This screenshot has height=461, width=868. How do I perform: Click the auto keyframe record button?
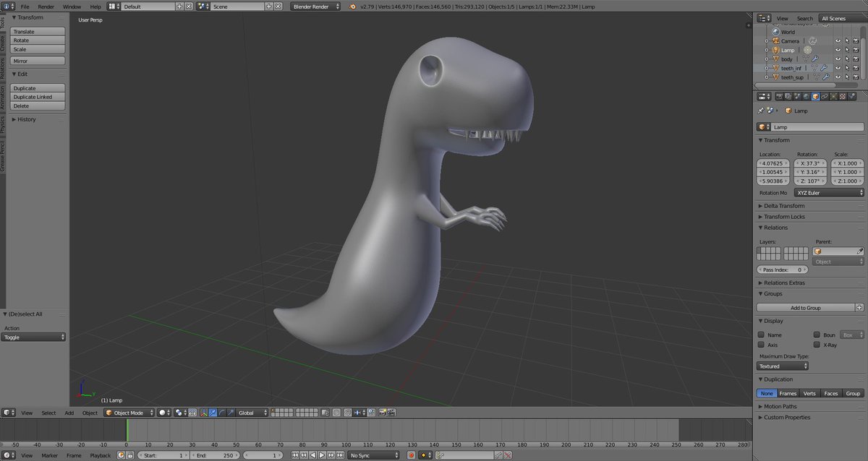411,455
